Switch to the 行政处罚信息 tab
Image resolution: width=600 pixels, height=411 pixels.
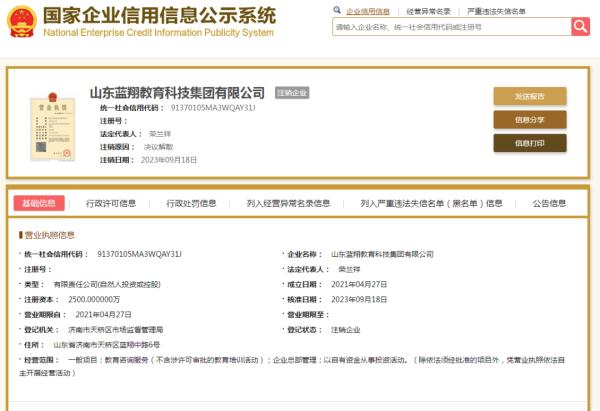(191, 203)
